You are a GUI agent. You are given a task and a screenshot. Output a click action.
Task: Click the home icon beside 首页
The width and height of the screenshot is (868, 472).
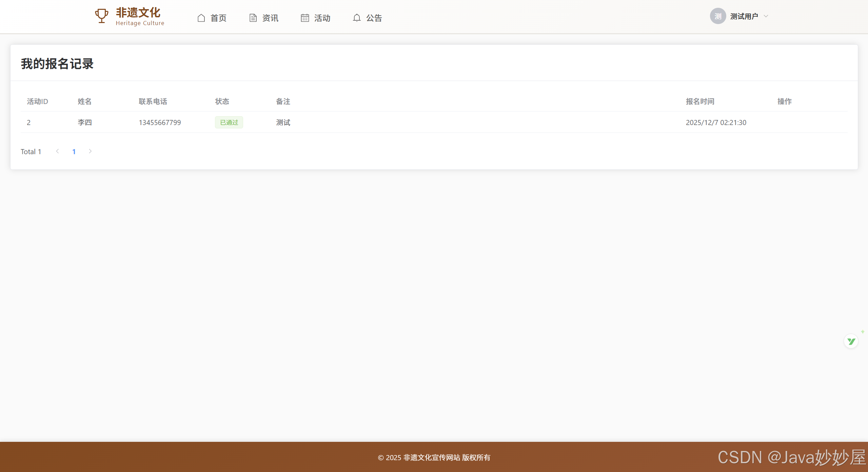[x=201, y=18]
